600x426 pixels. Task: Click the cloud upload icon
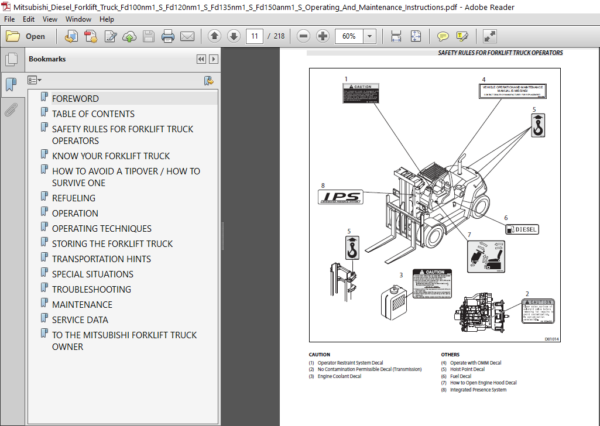129,37
